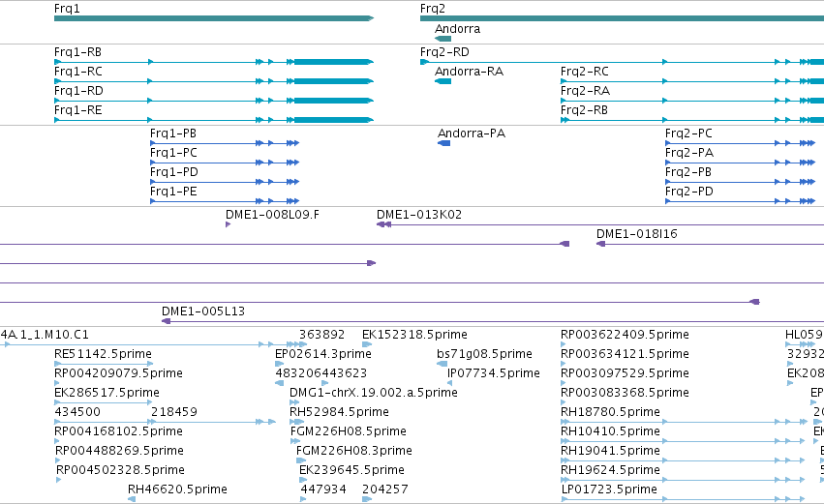Select the Frq1-RC transcript label
824x504 pixels.
78,72
